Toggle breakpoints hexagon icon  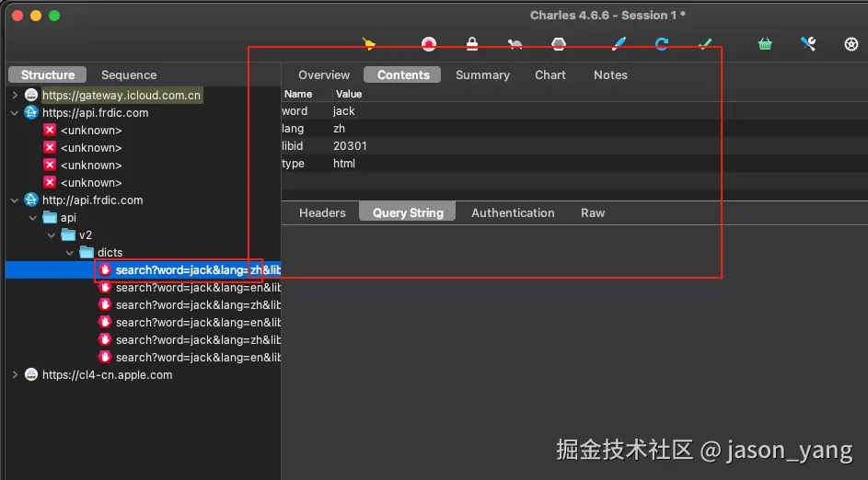point(559,44)
